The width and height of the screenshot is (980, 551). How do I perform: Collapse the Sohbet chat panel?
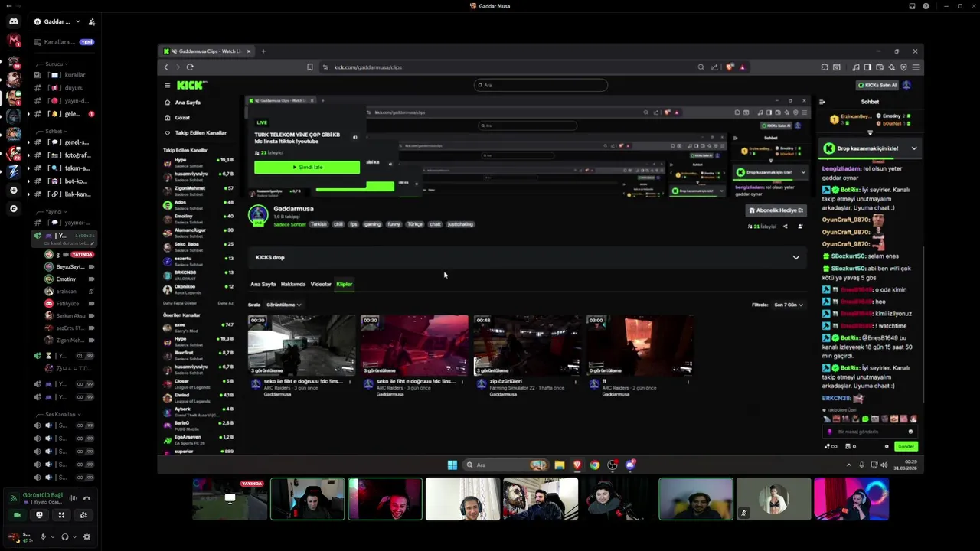click(x=822, y=102)
